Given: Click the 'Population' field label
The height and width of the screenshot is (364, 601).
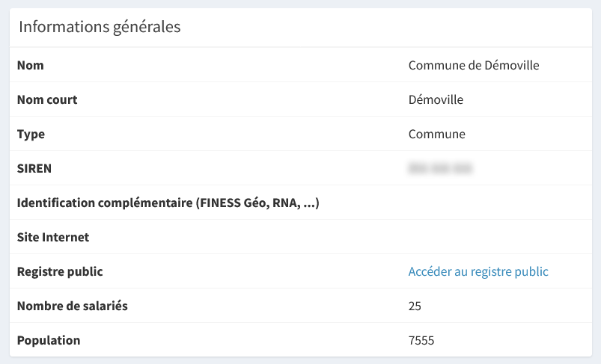Looking at the screenshot, I should (49, 341).
